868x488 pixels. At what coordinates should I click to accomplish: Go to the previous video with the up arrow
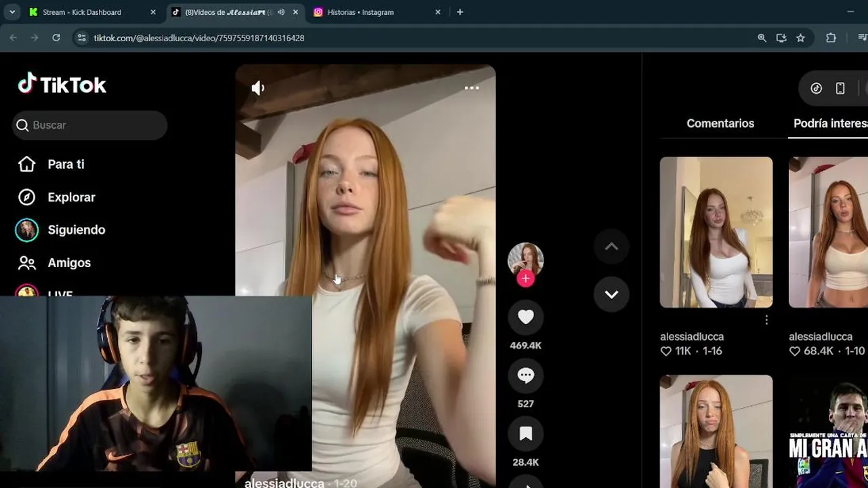point(611,247)
